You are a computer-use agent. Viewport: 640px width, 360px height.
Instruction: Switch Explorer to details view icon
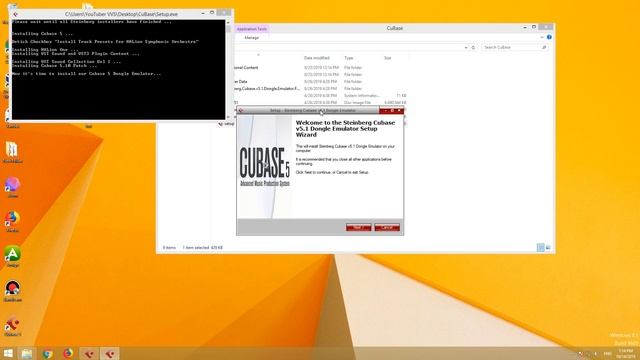tap(540, 247)
